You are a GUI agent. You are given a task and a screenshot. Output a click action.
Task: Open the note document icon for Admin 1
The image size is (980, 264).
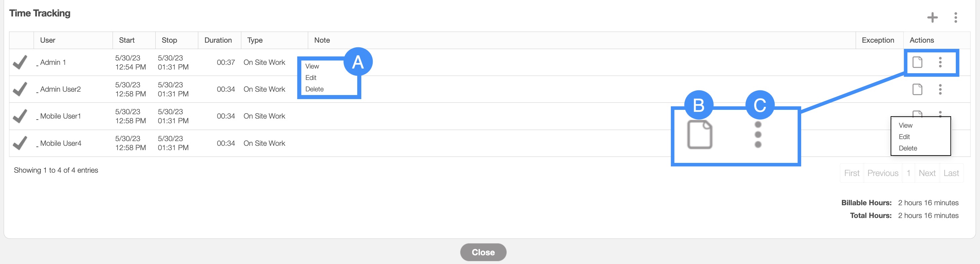917,62
